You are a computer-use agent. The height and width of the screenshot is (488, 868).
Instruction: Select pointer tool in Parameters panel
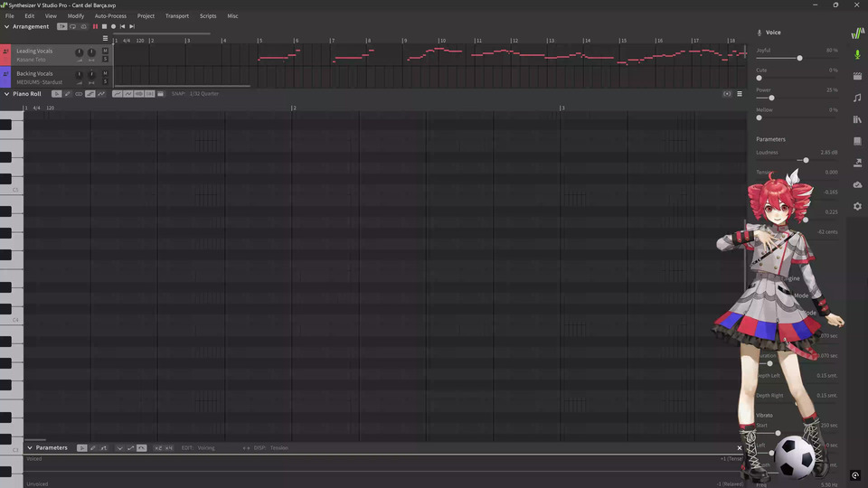82,448
